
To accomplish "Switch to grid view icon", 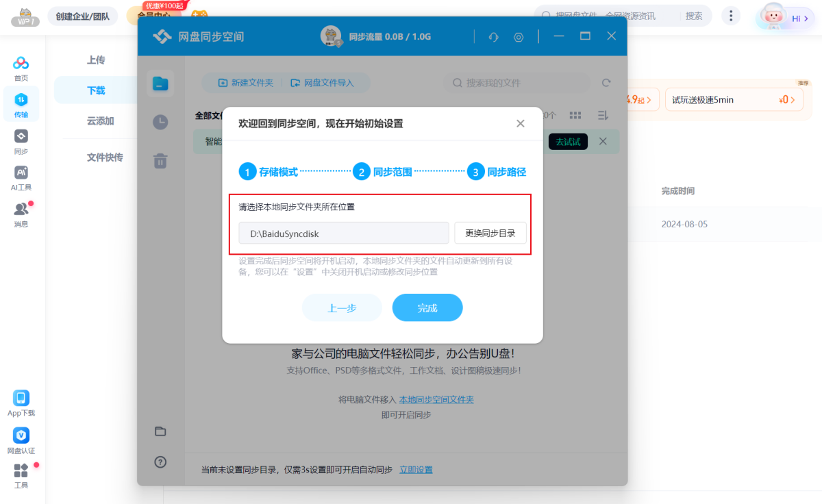I will [575, 116].
